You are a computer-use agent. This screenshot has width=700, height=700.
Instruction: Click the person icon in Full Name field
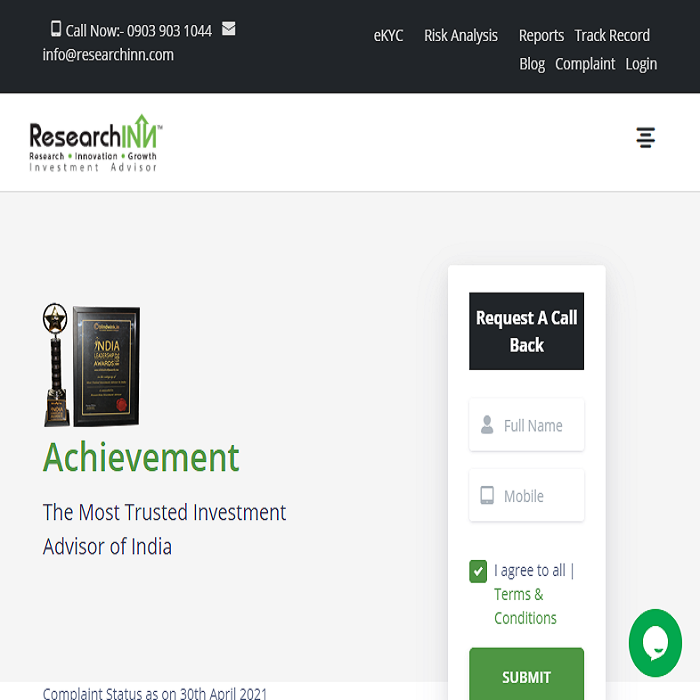pos(487,426)
